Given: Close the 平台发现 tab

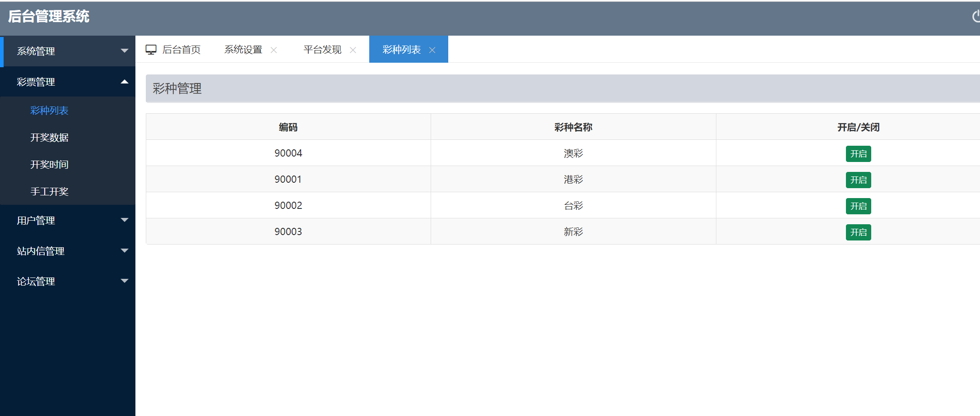Looking at the screenshot, I should (353, 50).
